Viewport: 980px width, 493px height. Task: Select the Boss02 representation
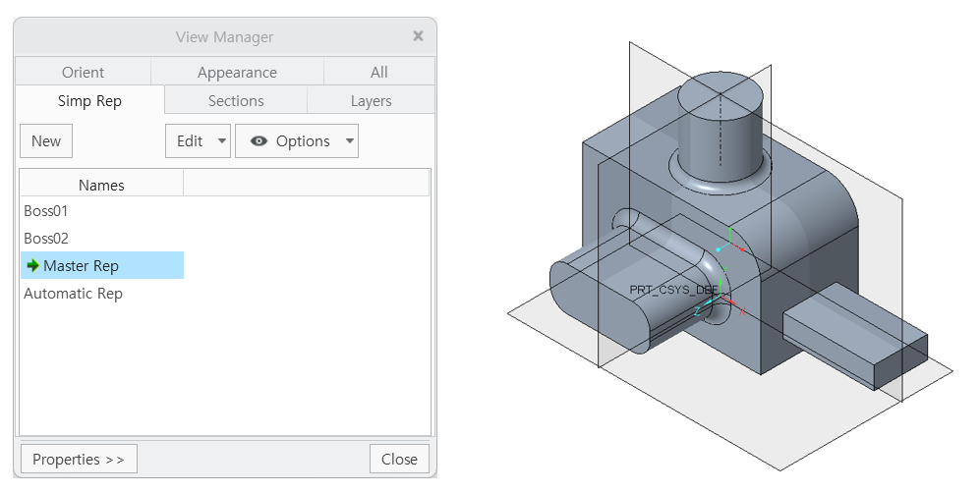(x=46, y=239)
